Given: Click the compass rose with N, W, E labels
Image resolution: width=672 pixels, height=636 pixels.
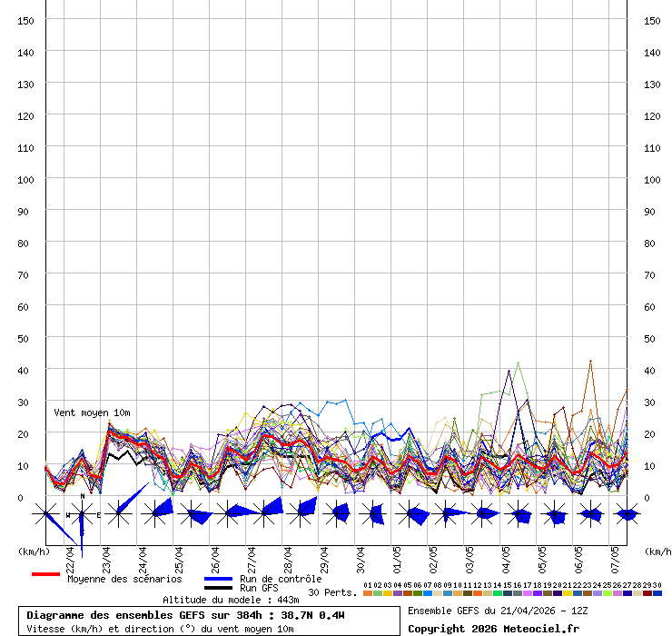Looking at the screenshot, I should click(x=82, y=514).
